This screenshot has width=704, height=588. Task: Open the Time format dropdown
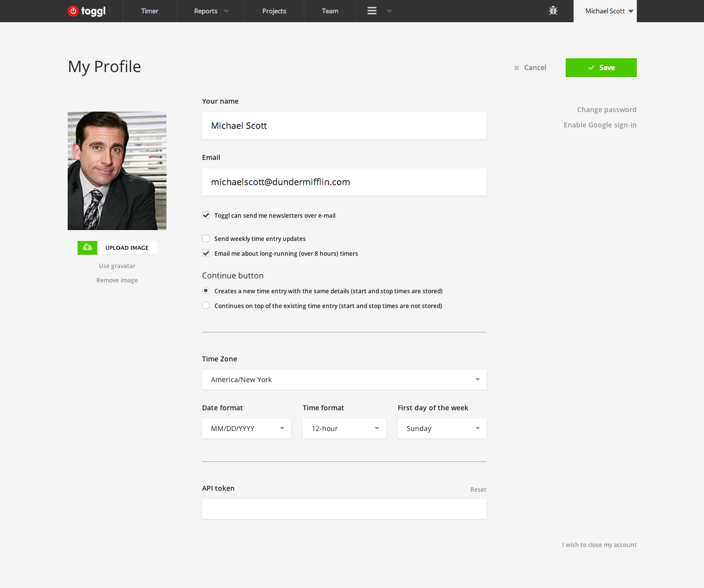[x=344, y=429]
